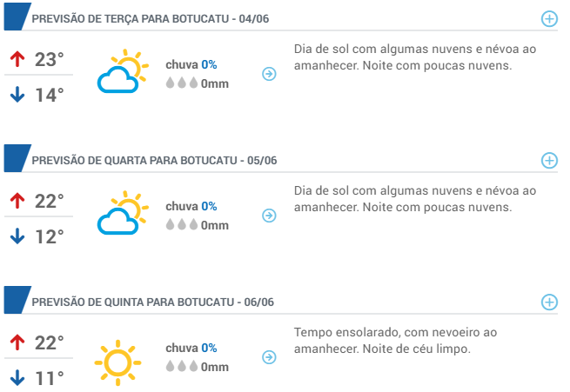Expand Thursday 06/06 forecast plus icon

(549, 302)
